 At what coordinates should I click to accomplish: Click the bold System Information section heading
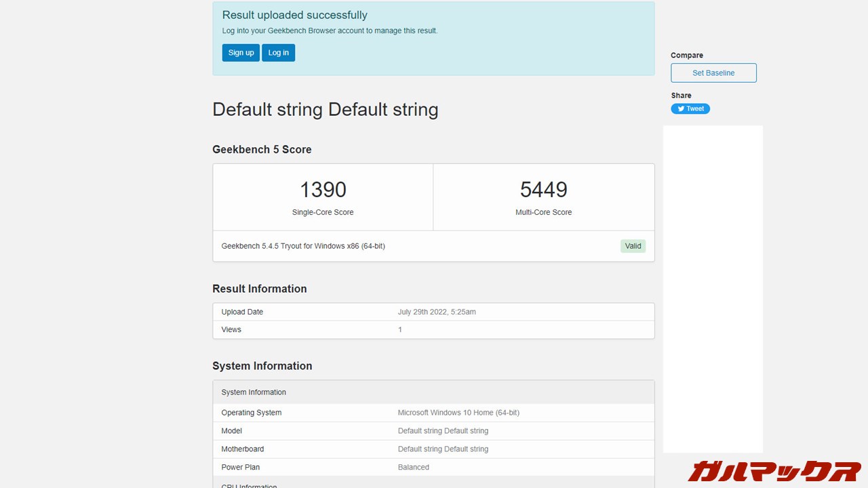pyautogui.click(x=262, y=366)
